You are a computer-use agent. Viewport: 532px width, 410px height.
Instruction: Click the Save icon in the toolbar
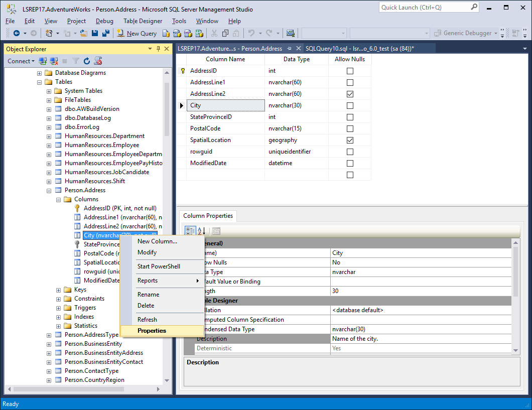[95, 33]
